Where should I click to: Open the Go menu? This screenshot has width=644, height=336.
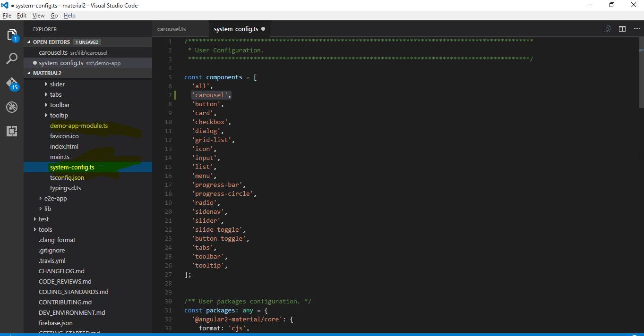click(54, 16)
